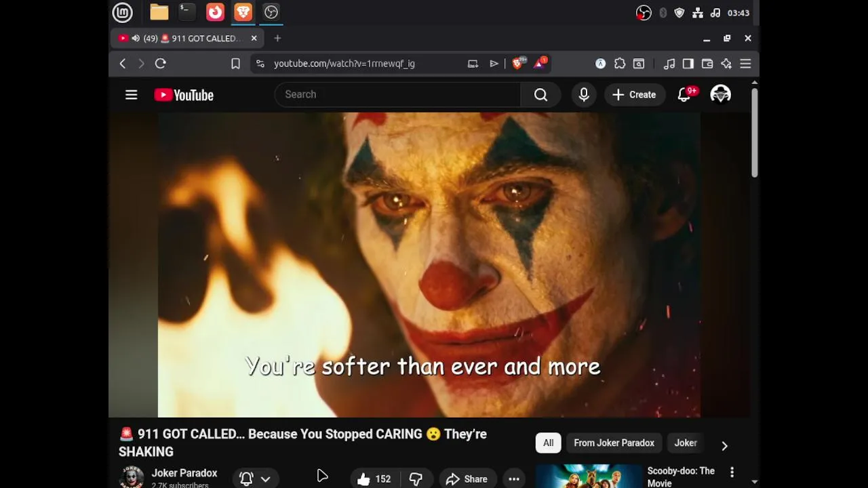
Task: Open YouTube notifications bell
Action: click(x=685, y=95)
